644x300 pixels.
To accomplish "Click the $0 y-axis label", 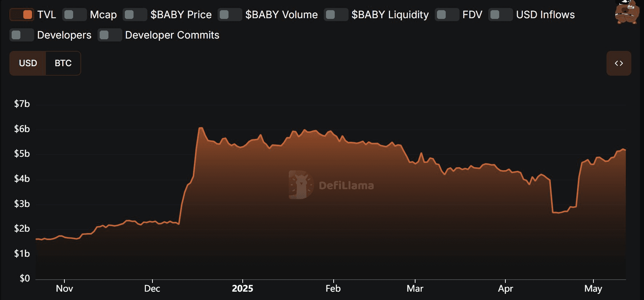I will click(25, 279).
